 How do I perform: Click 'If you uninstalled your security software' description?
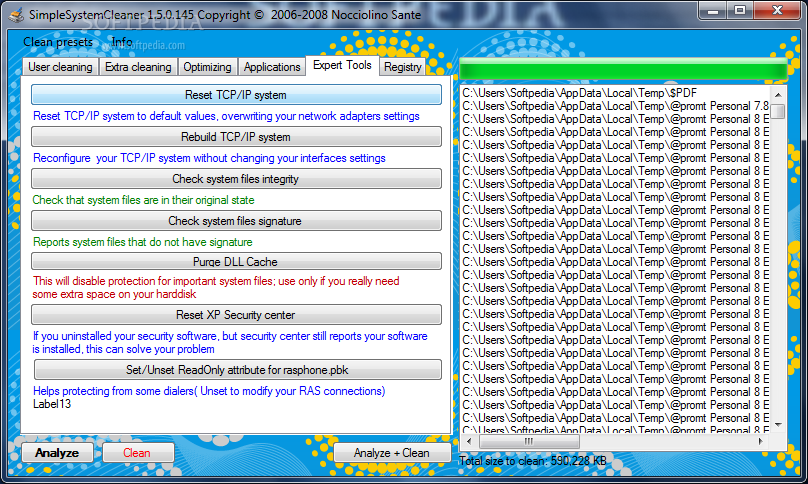(x=230, y=343)
